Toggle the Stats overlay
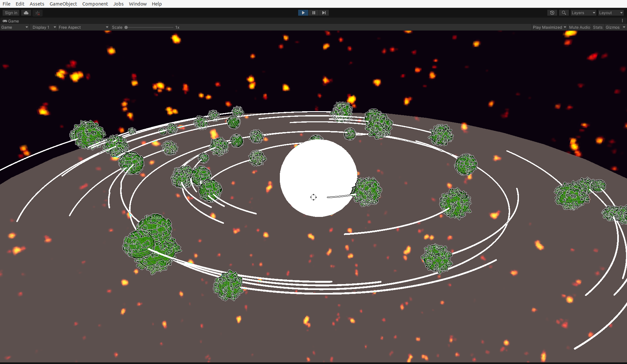Image resolution: width=627 pixels, height=364 pixels. click(x=598, y=27)
